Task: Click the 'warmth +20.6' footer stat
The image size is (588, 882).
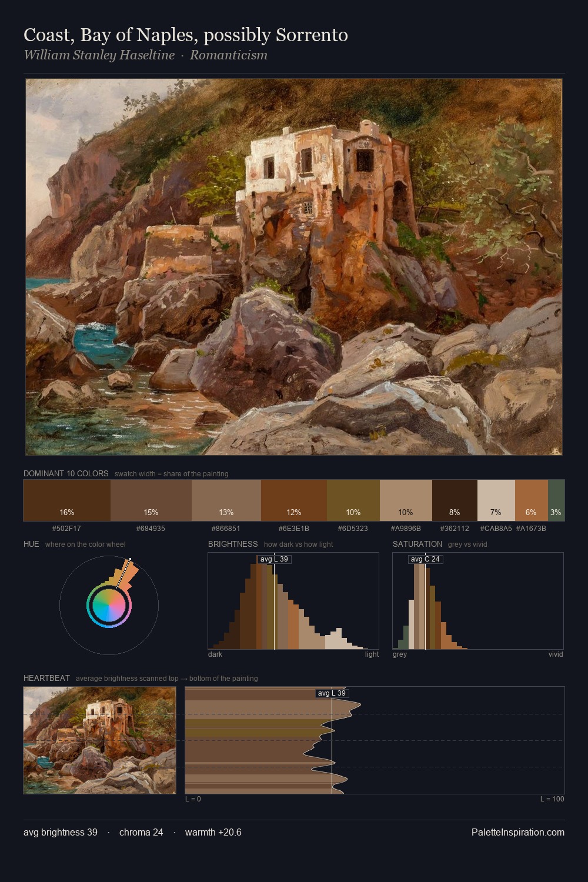Action: (213, 832)
